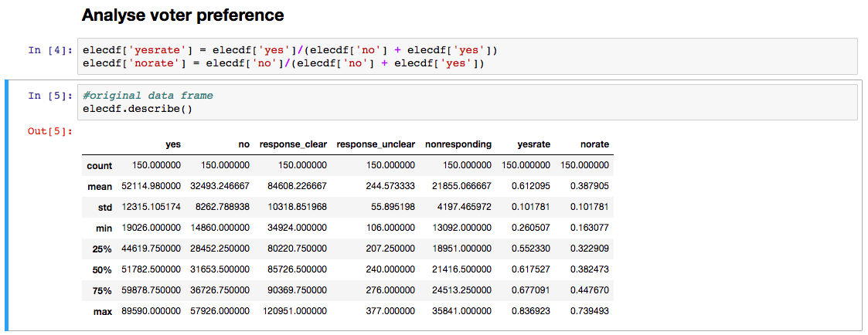Click the 50% row label

pos(104,269)
